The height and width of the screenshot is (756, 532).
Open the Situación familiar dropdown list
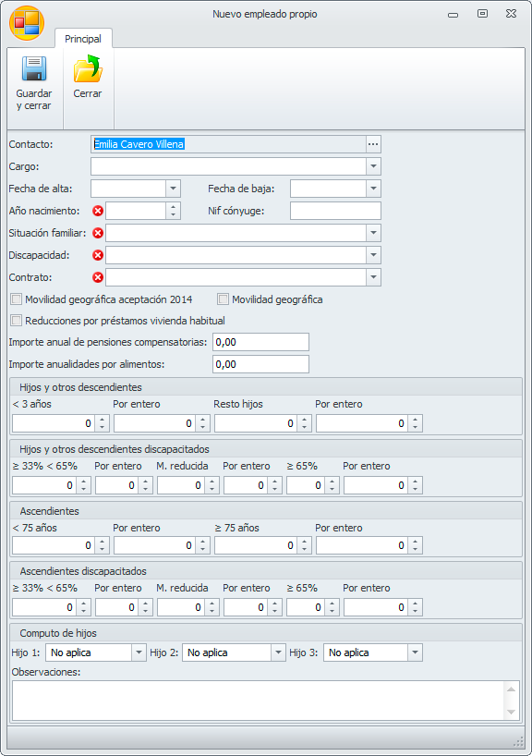click(373, 233)
